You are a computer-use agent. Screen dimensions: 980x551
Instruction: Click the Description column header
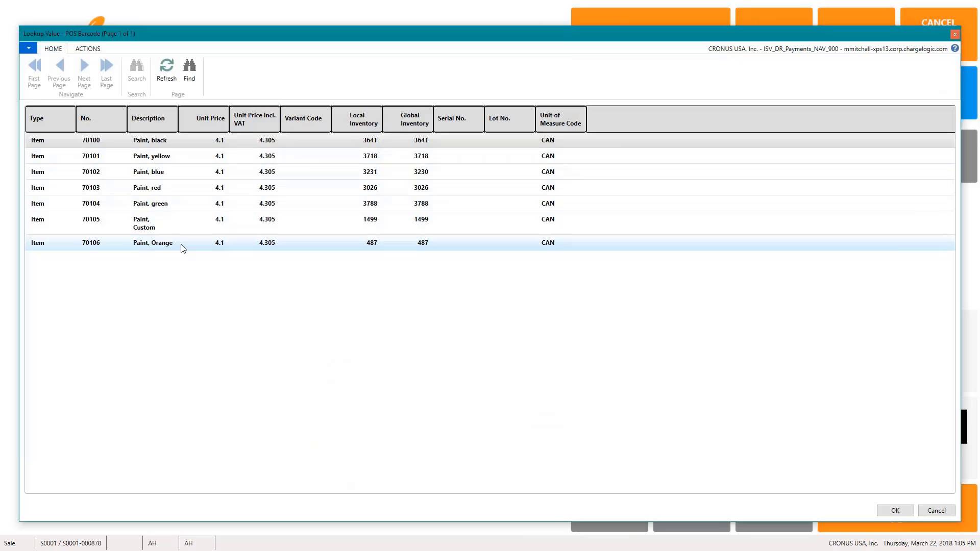click(148, 118)
